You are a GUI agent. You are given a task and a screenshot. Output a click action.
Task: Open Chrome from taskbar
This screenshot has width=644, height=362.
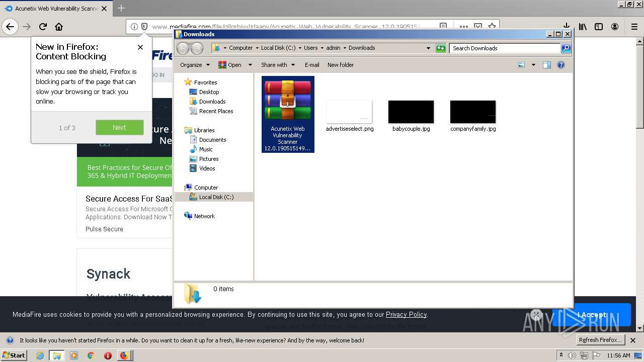pyautogui.click(x=91, y=355)
